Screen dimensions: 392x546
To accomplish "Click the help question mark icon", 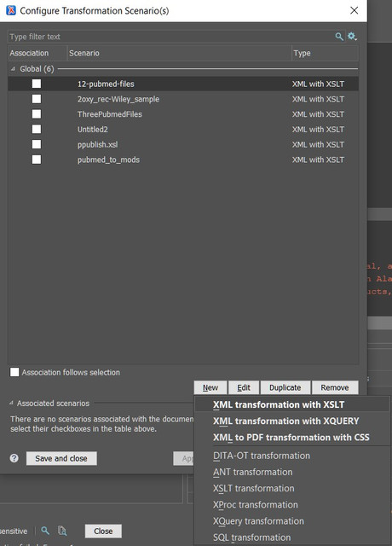I will coord(14,458).
